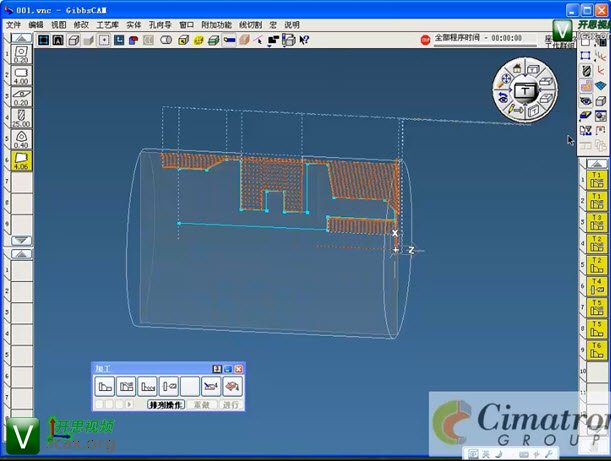Click the 排列操作 button
The image size is (611, 461).
166,405
